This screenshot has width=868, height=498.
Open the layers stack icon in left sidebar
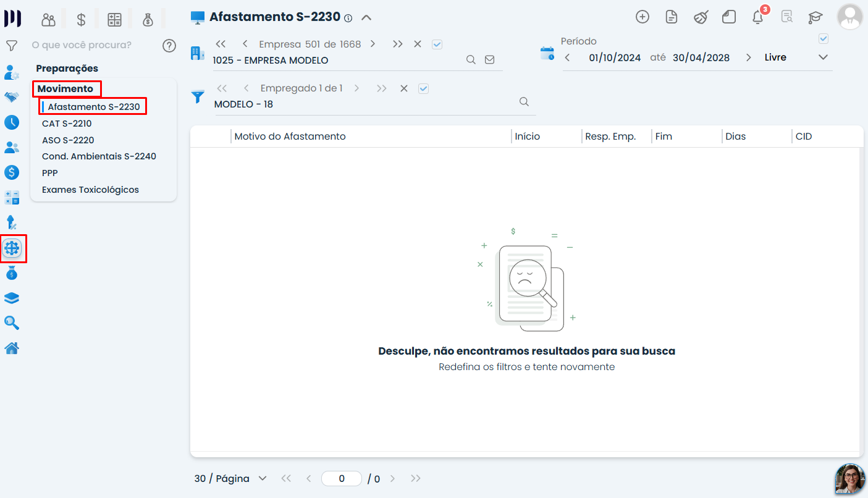click(12, 298)
